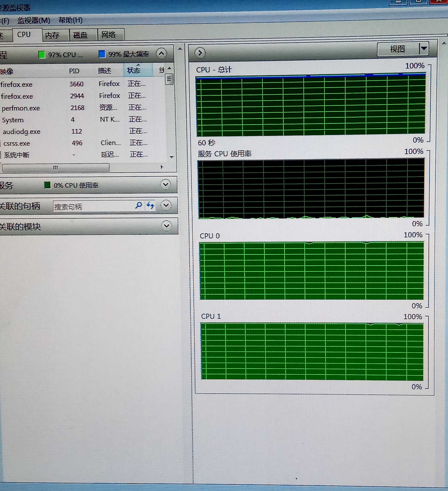The image size is (448, 491).
Task: Open the 监视器(M) menu
Action: pyautogui.click(x=34, y=20)
